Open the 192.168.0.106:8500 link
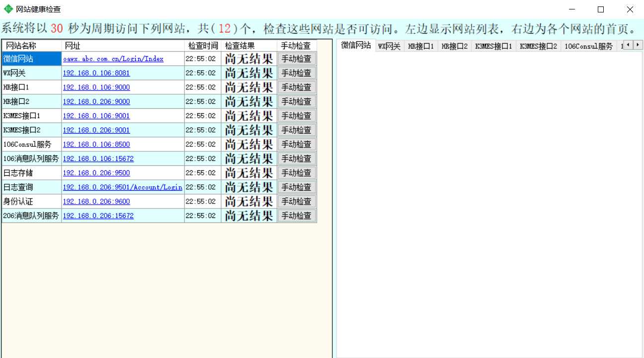This screenshot has height=358, width=644. click(x=96, y=144)
